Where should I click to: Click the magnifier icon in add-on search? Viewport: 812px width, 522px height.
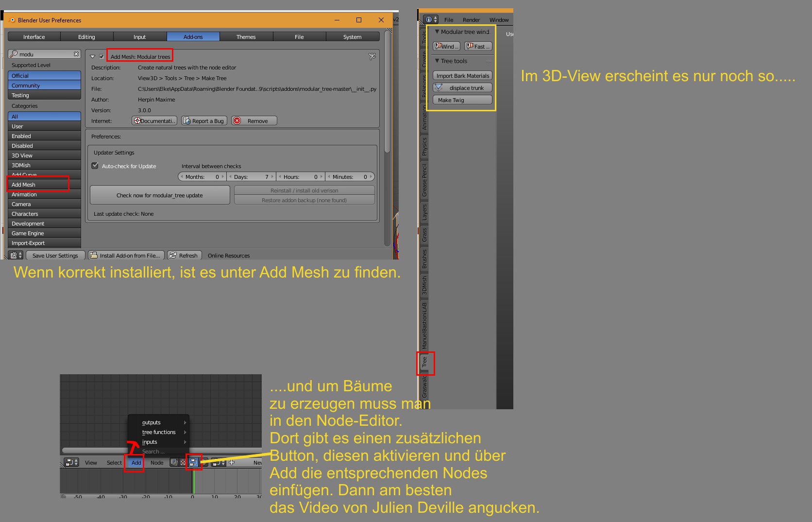click(x=14, y=54)
